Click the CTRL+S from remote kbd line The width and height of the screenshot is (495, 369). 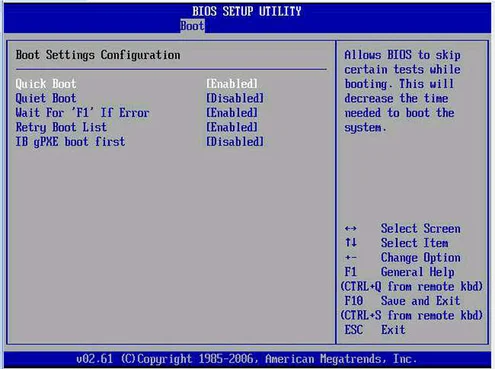(412, 316)
